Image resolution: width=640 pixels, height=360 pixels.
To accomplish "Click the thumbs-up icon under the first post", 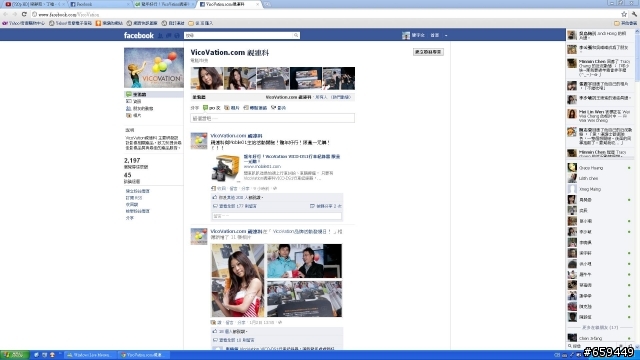I will coord(215,198).
